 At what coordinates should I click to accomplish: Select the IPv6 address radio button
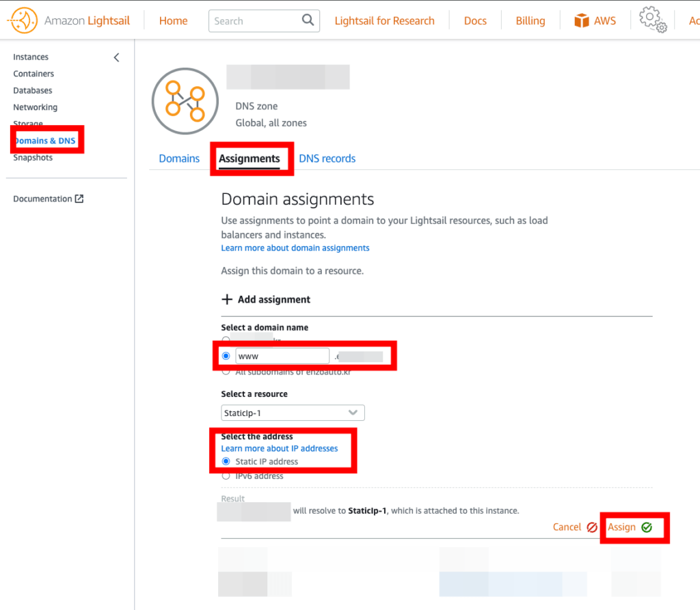coord(226,475)
